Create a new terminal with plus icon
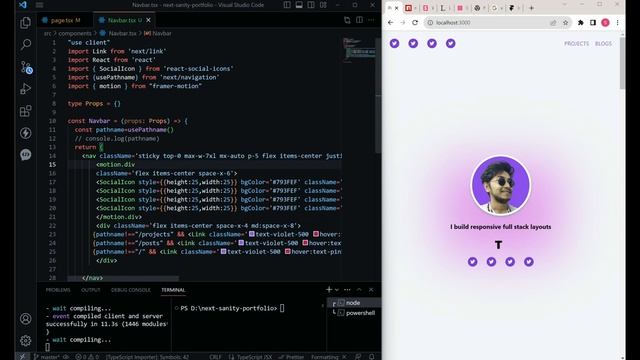The width and height of the screenshot is (640, 360). point(329,289)
